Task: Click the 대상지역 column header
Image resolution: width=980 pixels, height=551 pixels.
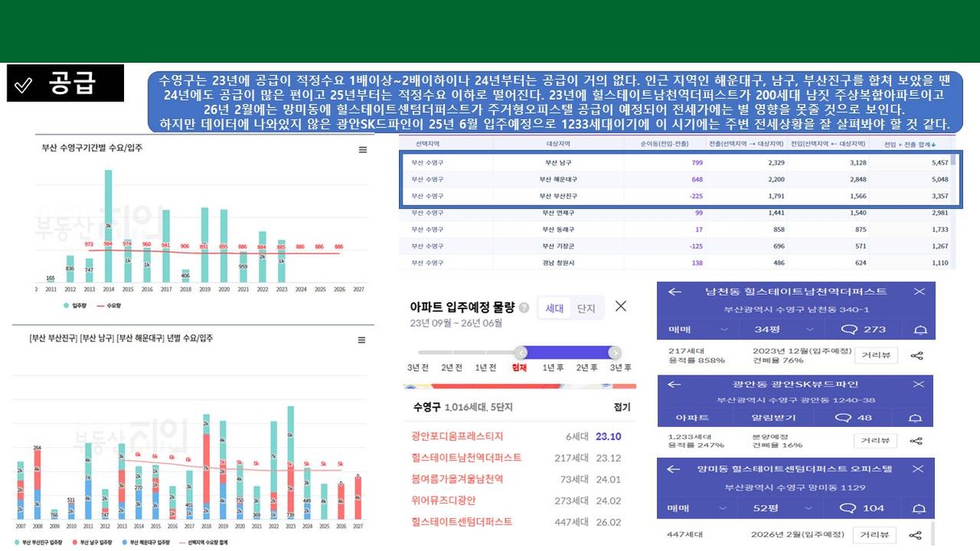Action: 558,143
